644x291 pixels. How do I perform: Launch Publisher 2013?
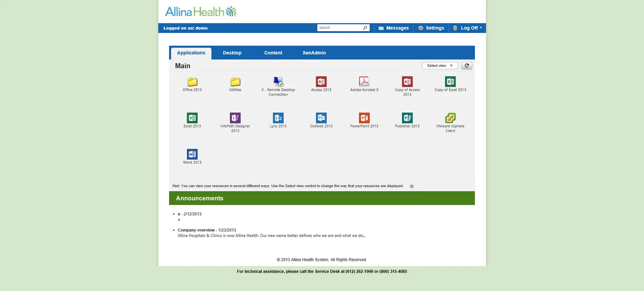(x=407, y=118)
